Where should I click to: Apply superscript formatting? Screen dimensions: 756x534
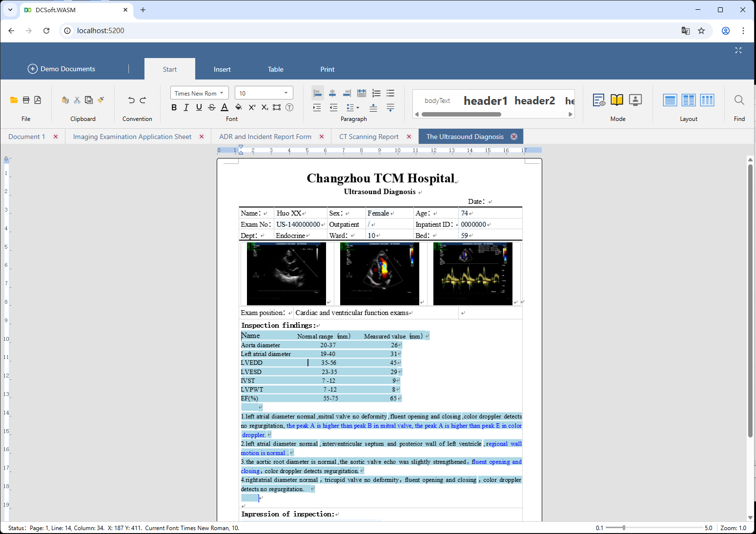[x=252, y=107]
